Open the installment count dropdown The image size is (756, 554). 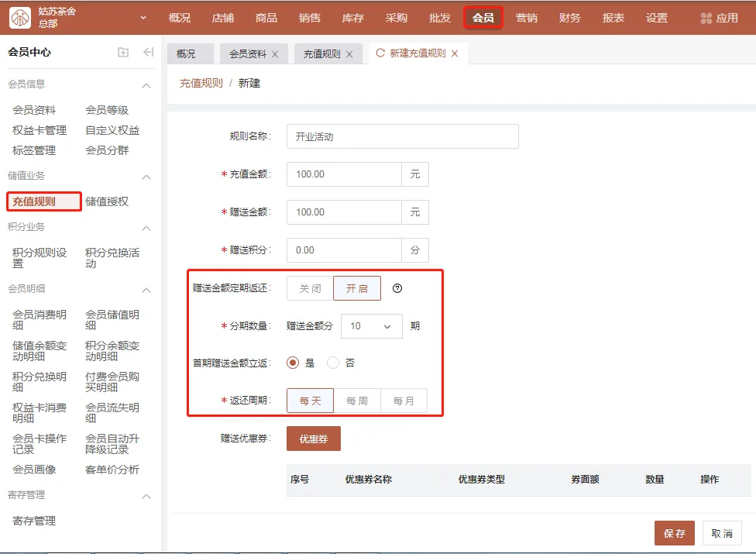(x=371, y=326)
